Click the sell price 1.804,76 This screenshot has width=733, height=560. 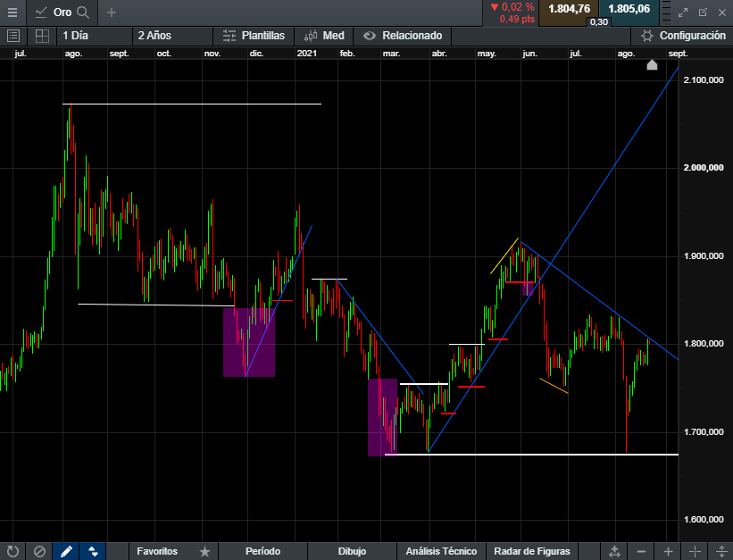click(x=569, y=9)
